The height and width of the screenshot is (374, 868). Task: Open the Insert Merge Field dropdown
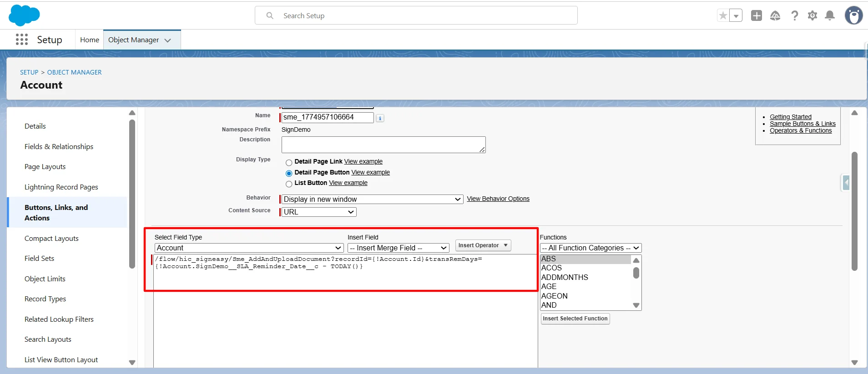click(x=399, y=248)
